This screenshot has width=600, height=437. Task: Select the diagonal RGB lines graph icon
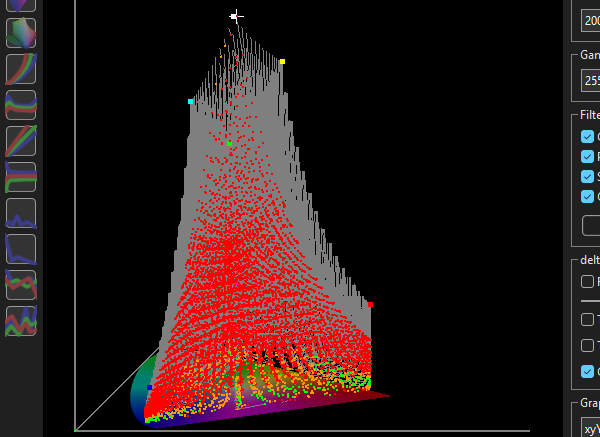click(x=21, y=141)
